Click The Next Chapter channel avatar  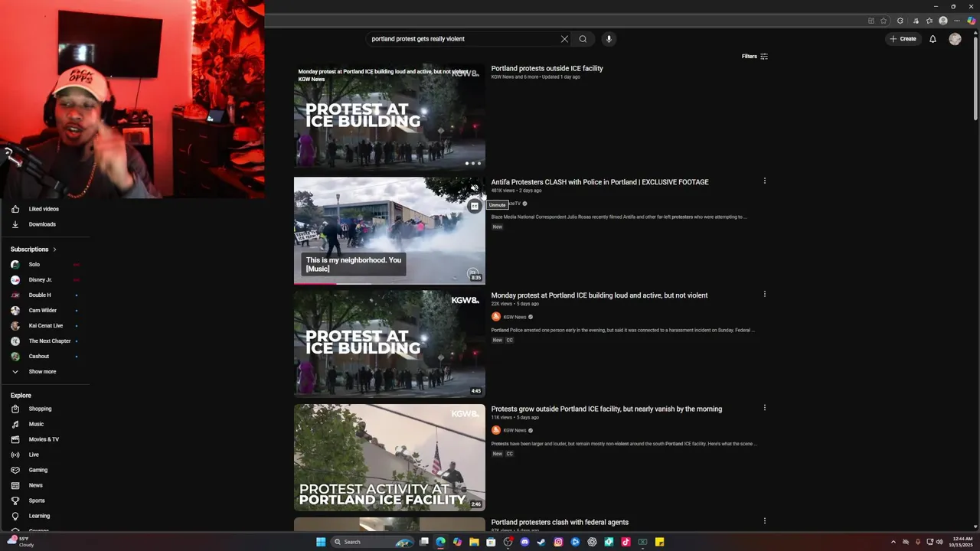15,341
